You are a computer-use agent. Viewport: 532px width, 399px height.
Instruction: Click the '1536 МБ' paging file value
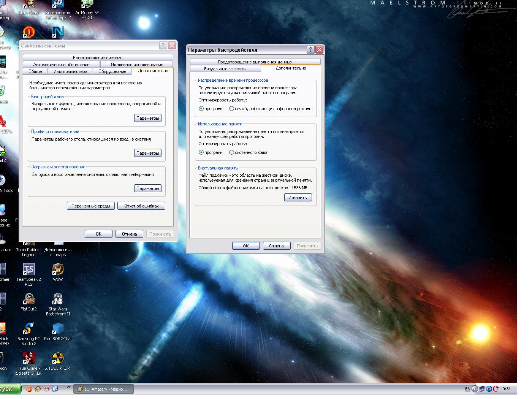299,188
